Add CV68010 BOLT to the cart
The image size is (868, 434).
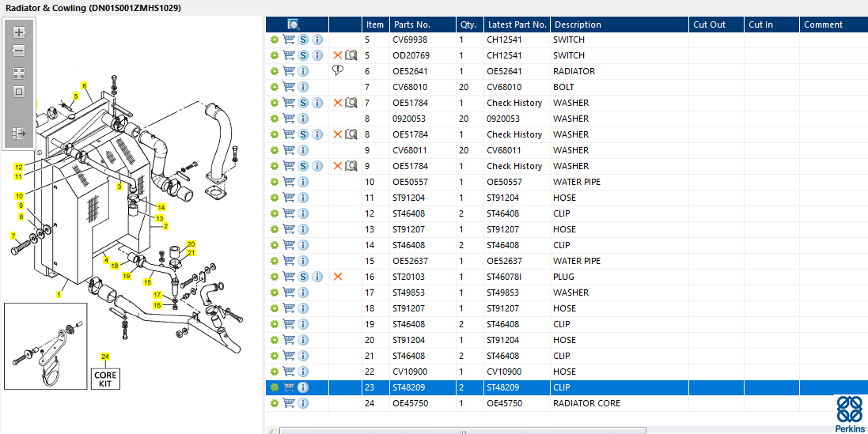tap(289, 87)
